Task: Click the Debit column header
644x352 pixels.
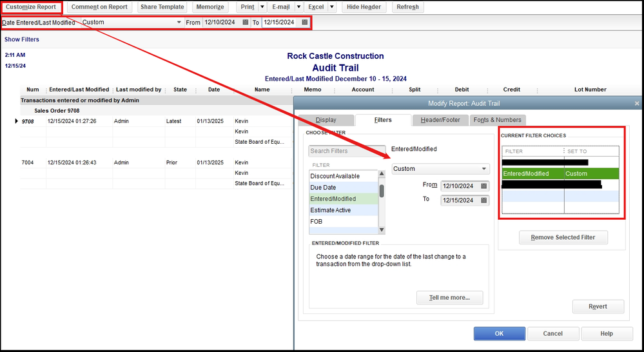Action: [x=462, y=90]
